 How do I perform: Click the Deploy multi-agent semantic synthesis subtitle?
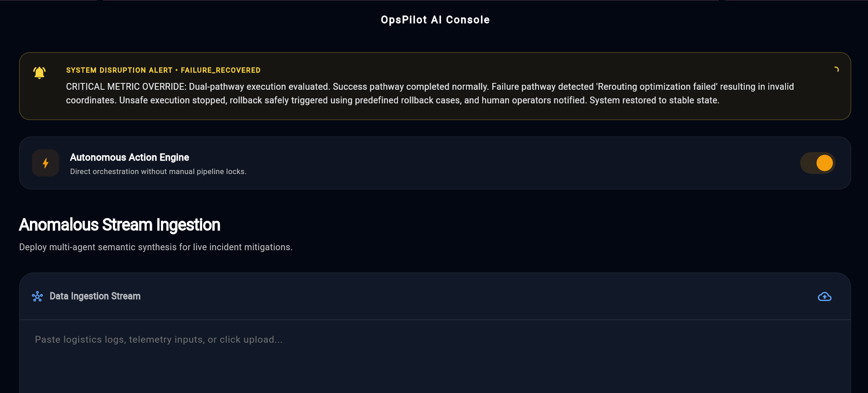tap(156, 247)
